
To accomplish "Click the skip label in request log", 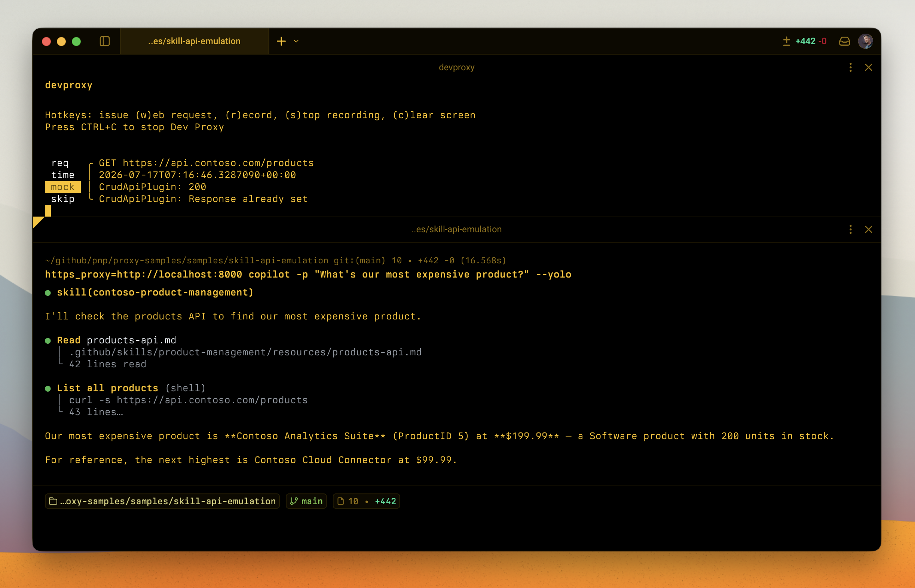I will [x=62, y=199].
